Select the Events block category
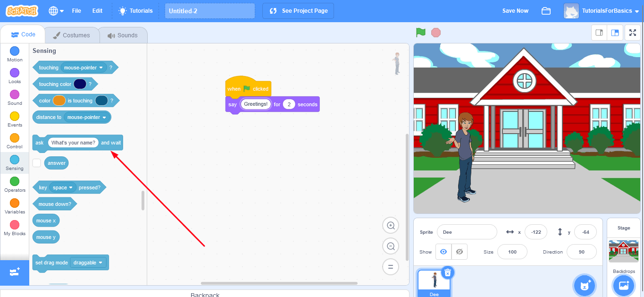Screen dimensions: 644x297 [x=15, y=119]
